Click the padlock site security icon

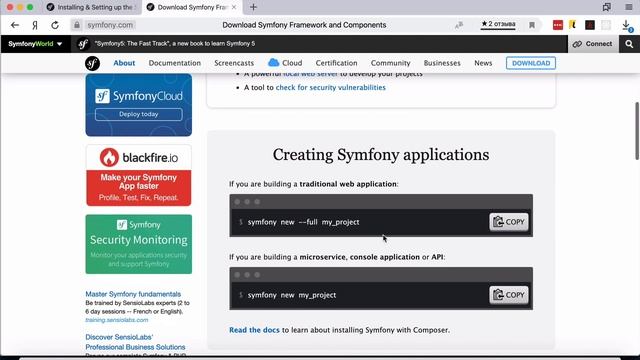(x=77, y=25)
